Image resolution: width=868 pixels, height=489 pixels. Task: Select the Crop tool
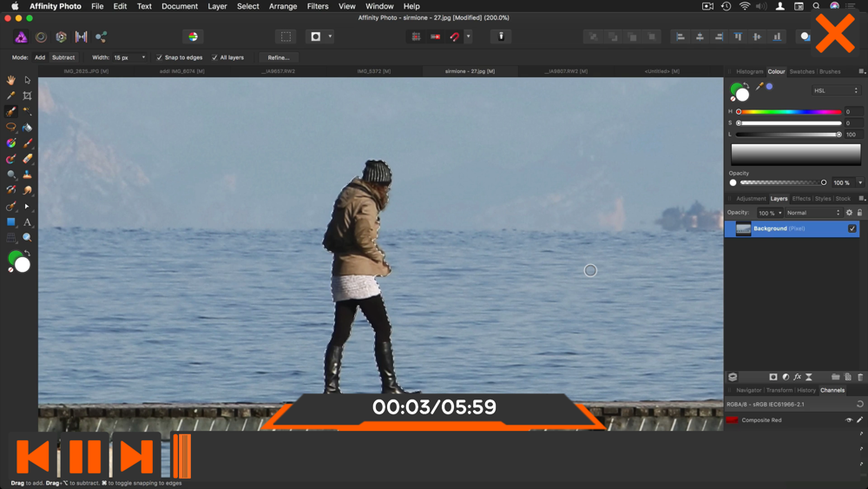[x=27, y=96]
